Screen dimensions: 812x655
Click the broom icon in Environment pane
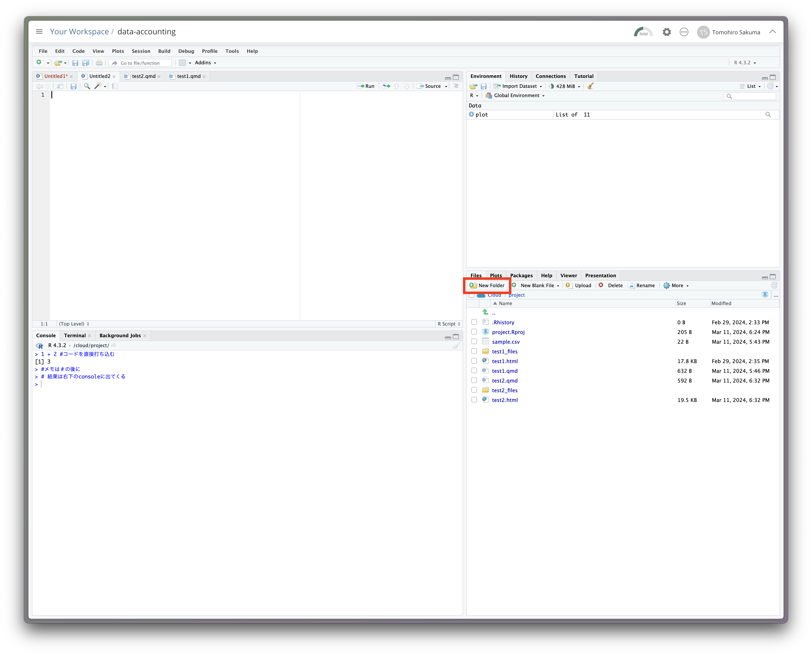[590, 86]
